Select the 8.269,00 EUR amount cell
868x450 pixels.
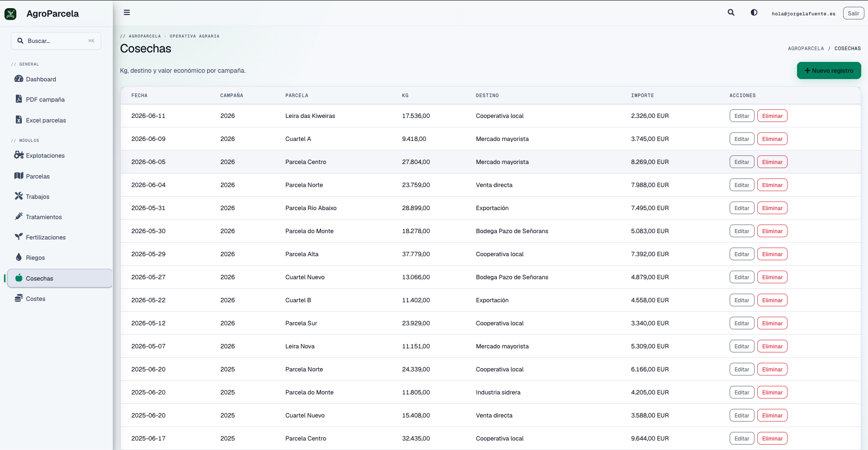coord(650,162)
